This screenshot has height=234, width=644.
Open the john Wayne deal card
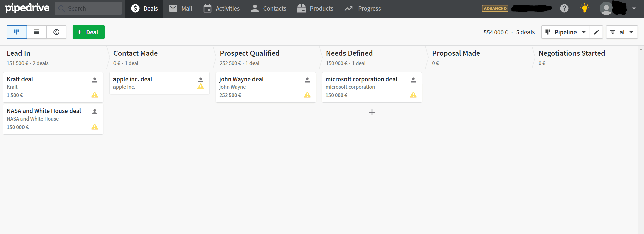click(266, 87)
